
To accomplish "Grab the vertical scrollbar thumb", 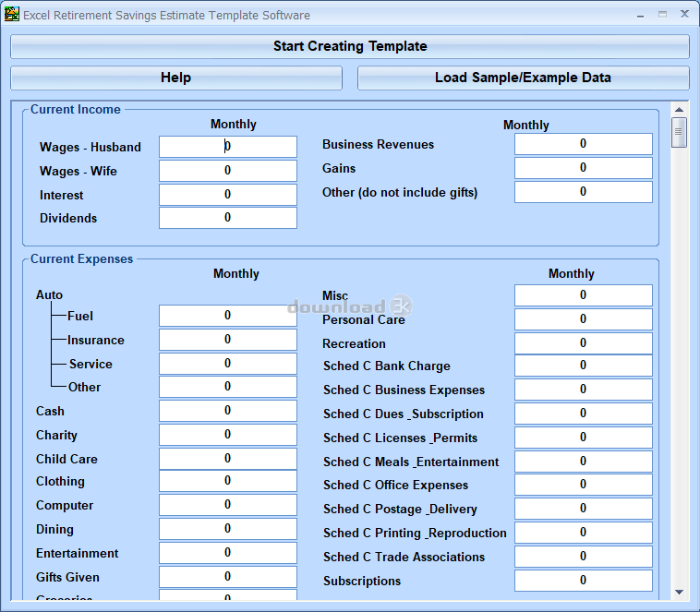I will [679, 132].
